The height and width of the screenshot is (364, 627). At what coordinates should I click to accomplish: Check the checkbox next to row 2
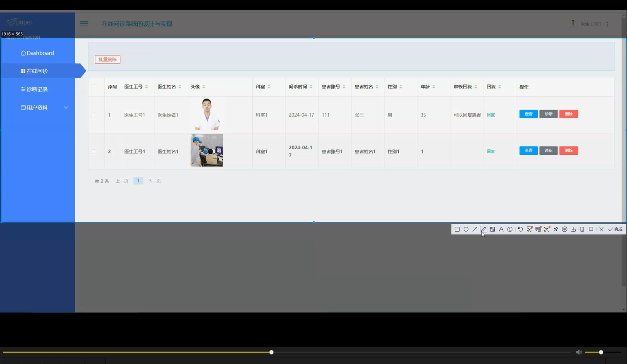pyautogui.click(x=94, y=151)
